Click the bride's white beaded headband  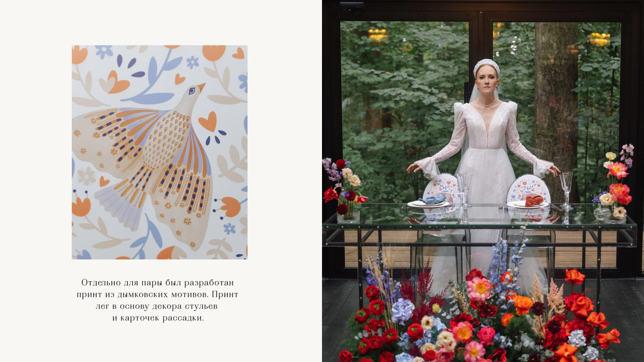486,66
